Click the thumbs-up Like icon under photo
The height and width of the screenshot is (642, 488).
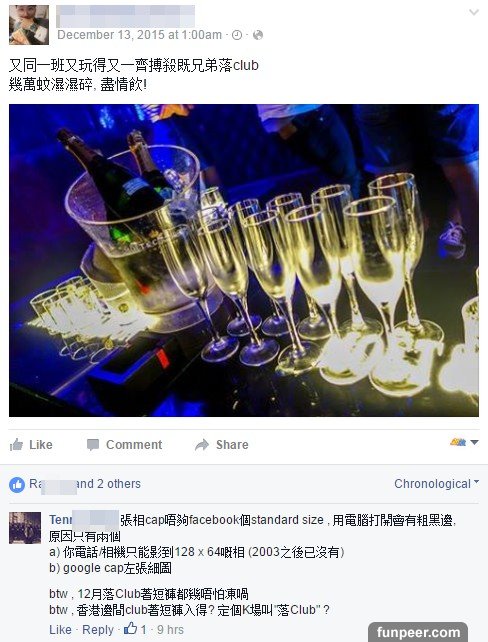pos(16,444)
